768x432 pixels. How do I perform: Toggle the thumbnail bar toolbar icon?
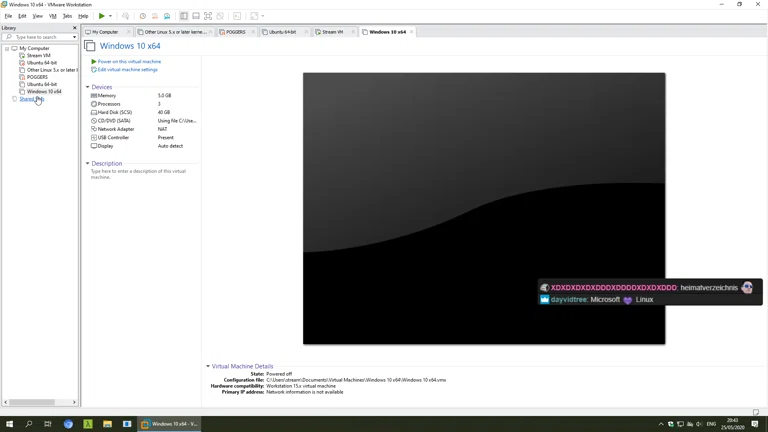[x=196, y=16]
